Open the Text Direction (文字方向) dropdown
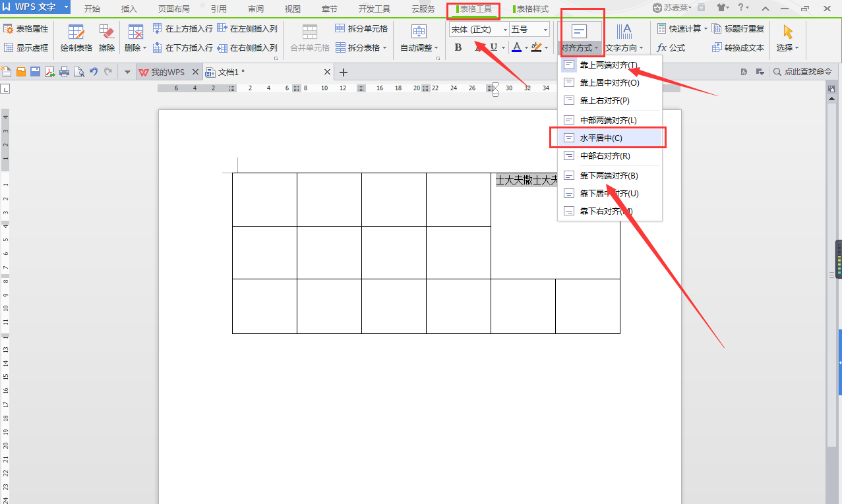 pos(624,39)
